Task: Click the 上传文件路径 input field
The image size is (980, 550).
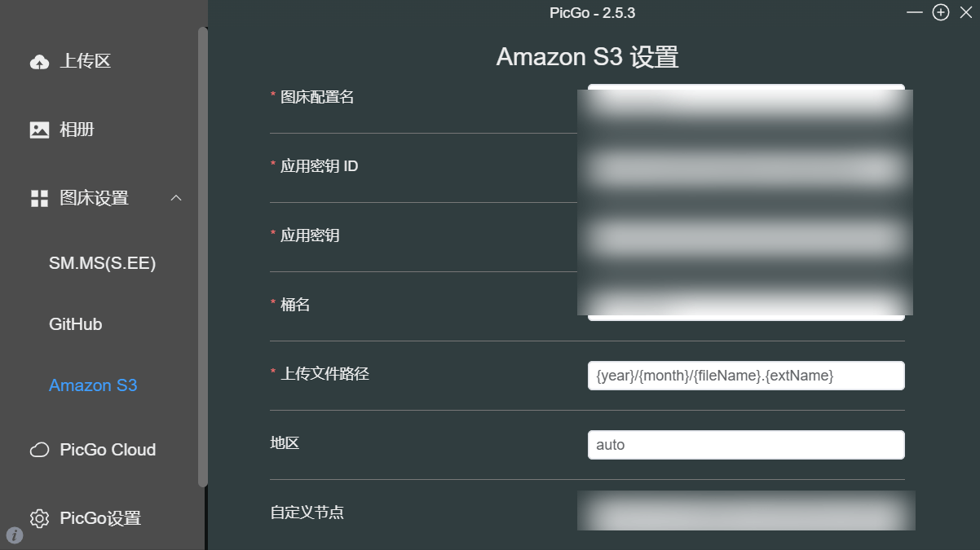Action: tap(745, 376)
